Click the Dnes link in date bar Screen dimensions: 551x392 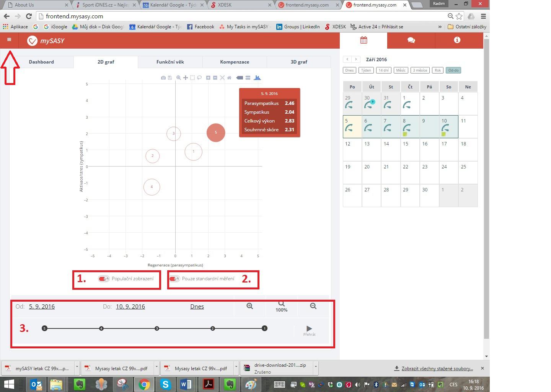coord(197,307)
